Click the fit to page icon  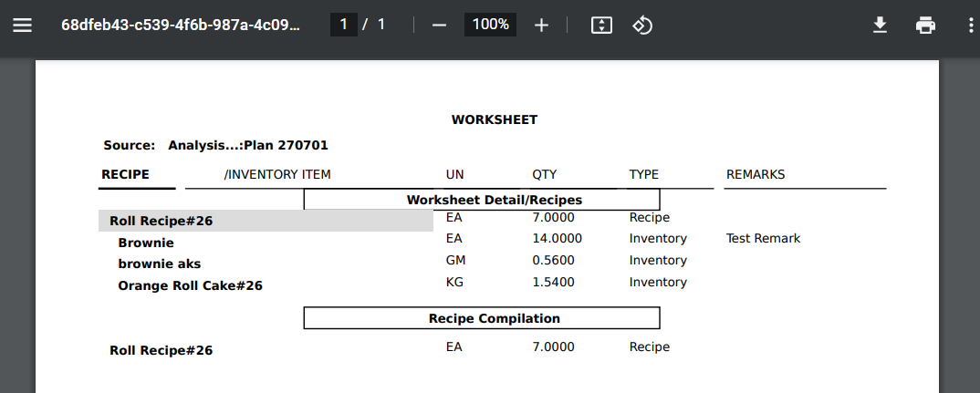point(601,25)
